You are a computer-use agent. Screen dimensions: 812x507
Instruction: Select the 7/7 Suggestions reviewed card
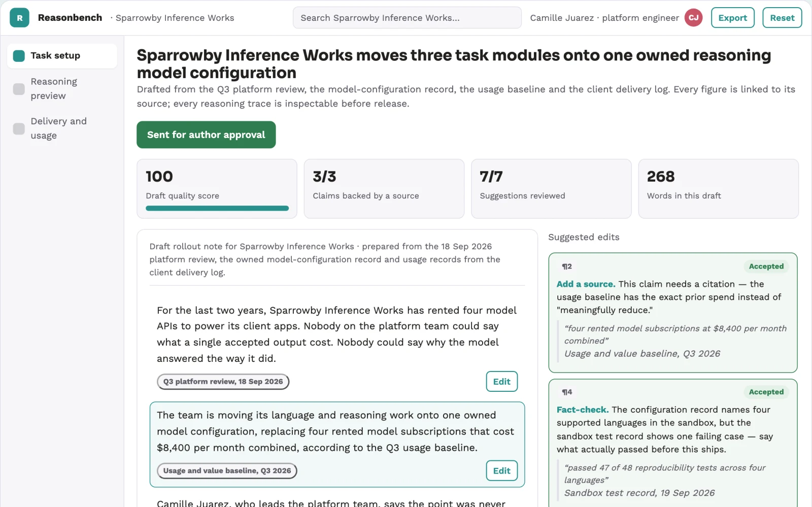pos(551,189)
